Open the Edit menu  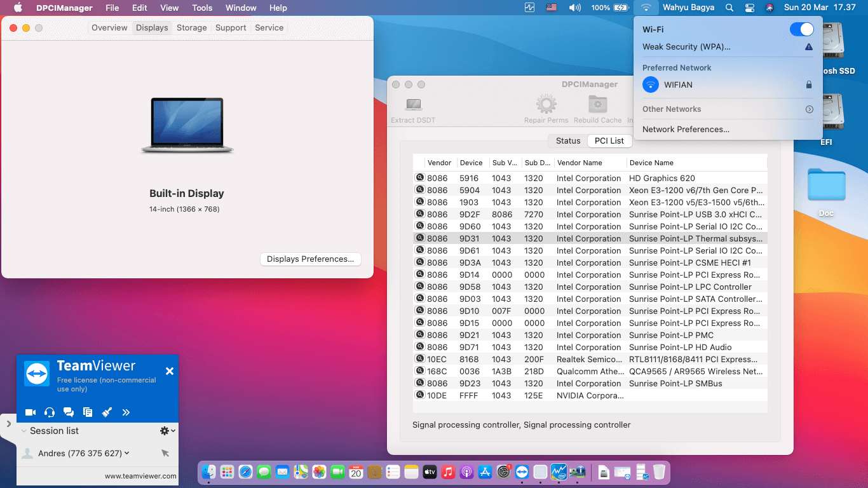click(140, 8)
